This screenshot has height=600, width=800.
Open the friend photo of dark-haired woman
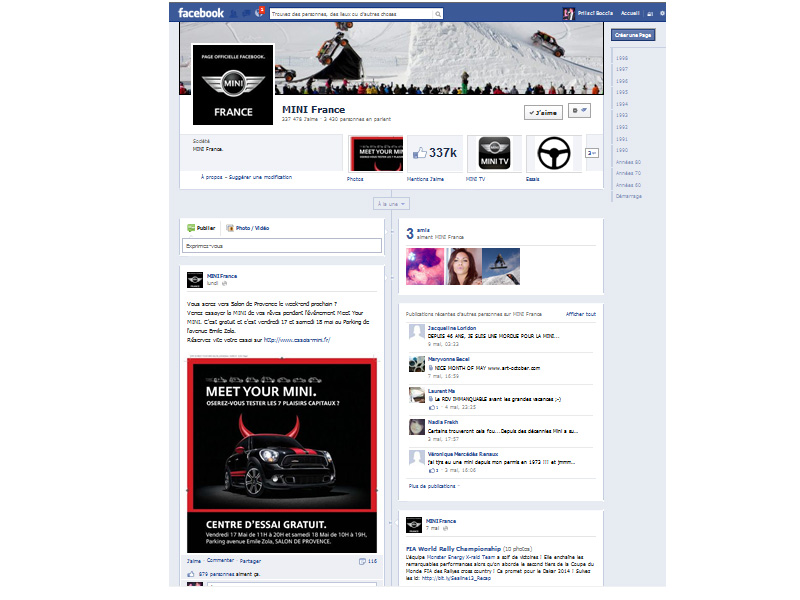pos(463,266)
